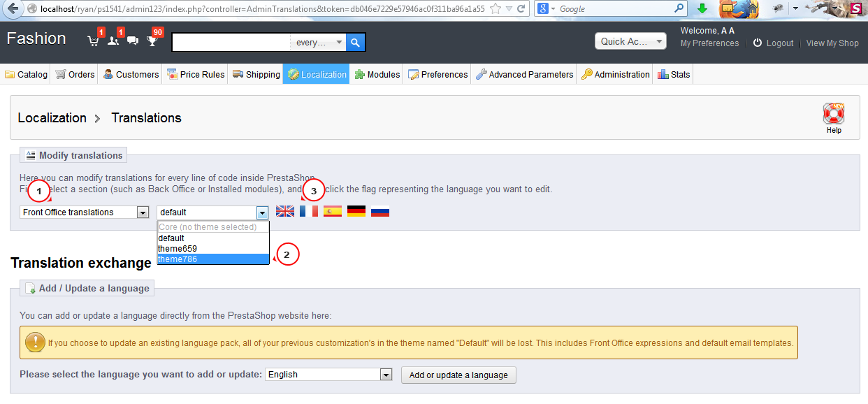Click the Logout link

point(780,43)
